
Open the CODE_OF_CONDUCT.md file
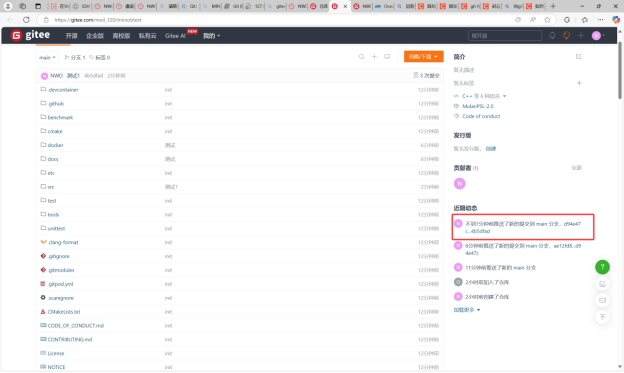coord(76,326)
